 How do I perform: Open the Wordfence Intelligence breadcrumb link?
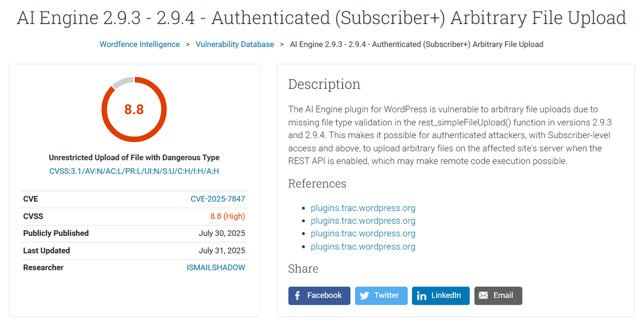(139, 44)
